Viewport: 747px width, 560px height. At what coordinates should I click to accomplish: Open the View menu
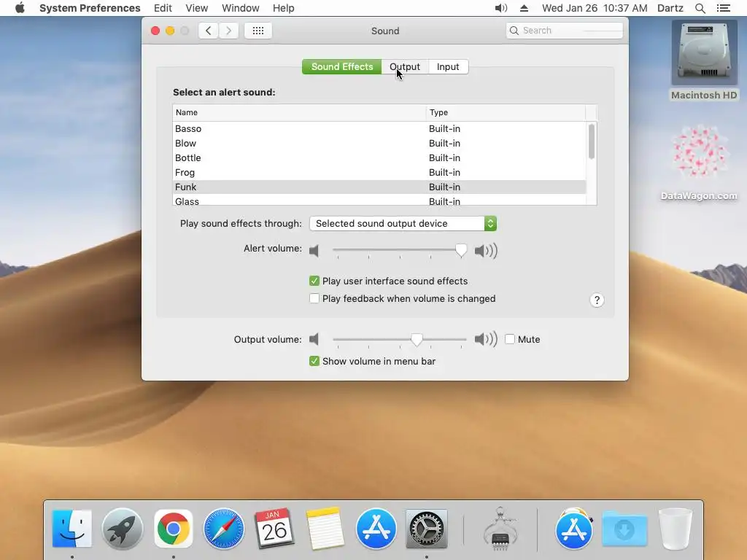pyautogui.click(x=197, y=8)
